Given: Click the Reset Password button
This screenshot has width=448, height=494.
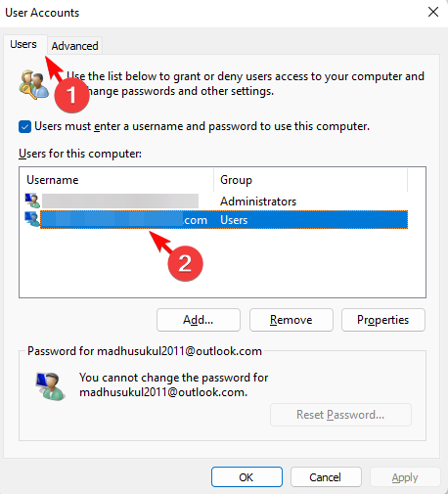Looking at the screenshot, I should point(340,415).
